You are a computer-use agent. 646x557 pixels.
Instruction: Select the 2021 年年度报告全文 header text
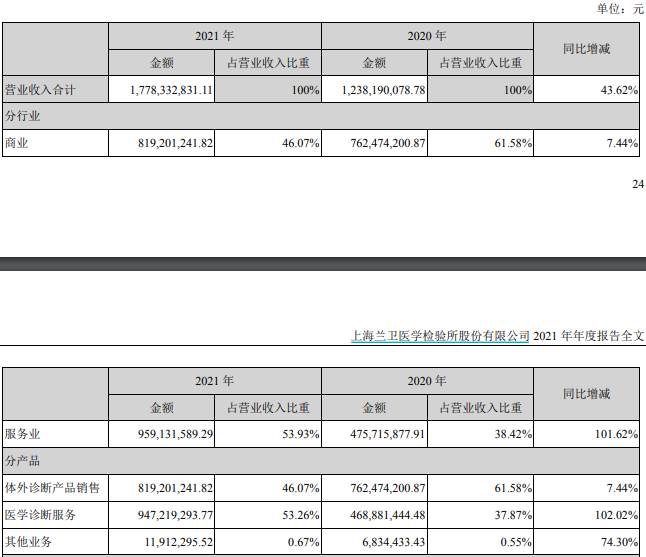[588, 336]
